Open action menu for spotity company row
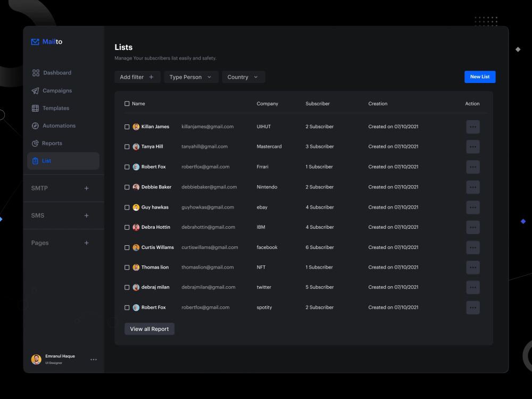 click(x=472, y=307)
